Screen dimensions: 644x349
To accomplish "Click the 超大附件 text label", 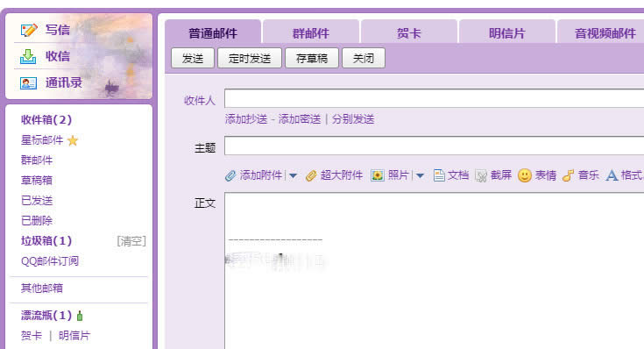I will pyautogui.click(x=342, y=175).
